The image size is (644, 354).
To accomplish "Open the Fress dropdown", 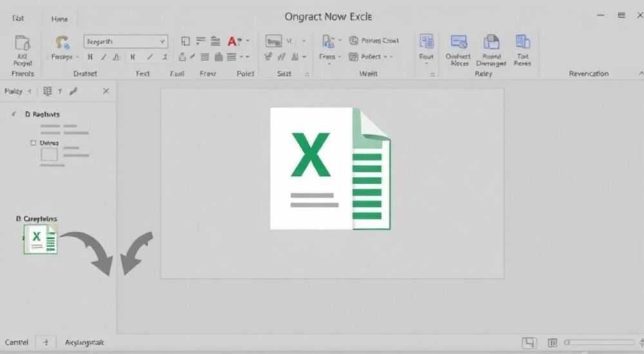I will [x=339, y=57].
